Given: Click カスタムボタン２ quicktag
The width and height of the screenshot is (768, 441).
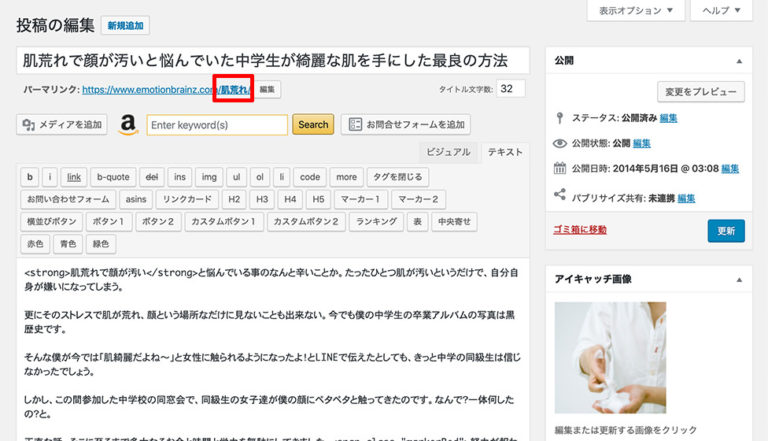Looking at the screenshot, I should [306, 221].
